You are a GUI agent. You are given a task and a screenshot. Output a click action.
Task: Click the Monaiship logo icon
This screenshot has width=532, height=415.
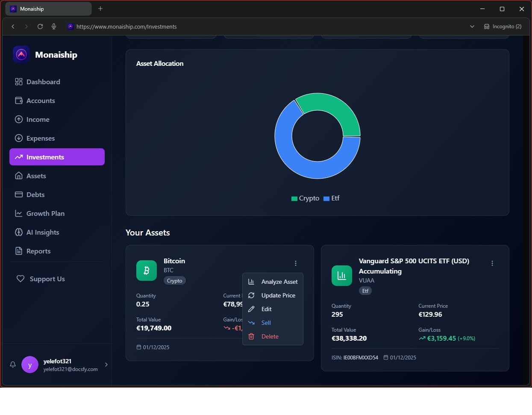(x=21, y=54)
